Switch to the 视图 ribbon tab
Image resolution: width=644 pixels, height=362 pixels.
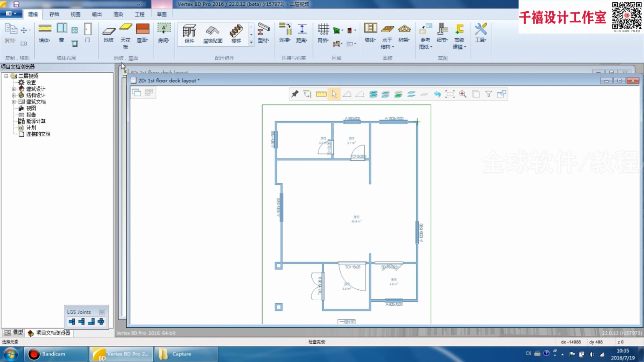[75, 14]
